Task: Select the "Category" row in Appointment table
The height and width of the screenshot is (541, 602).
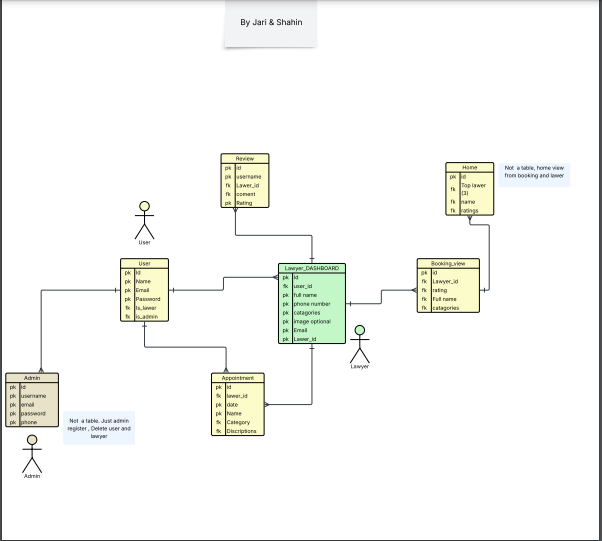Action: pos(238,422)
